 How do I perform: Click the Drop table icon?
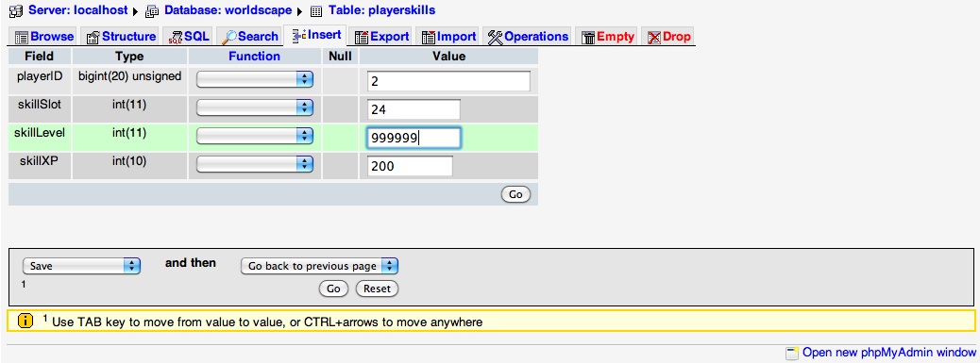654,38
